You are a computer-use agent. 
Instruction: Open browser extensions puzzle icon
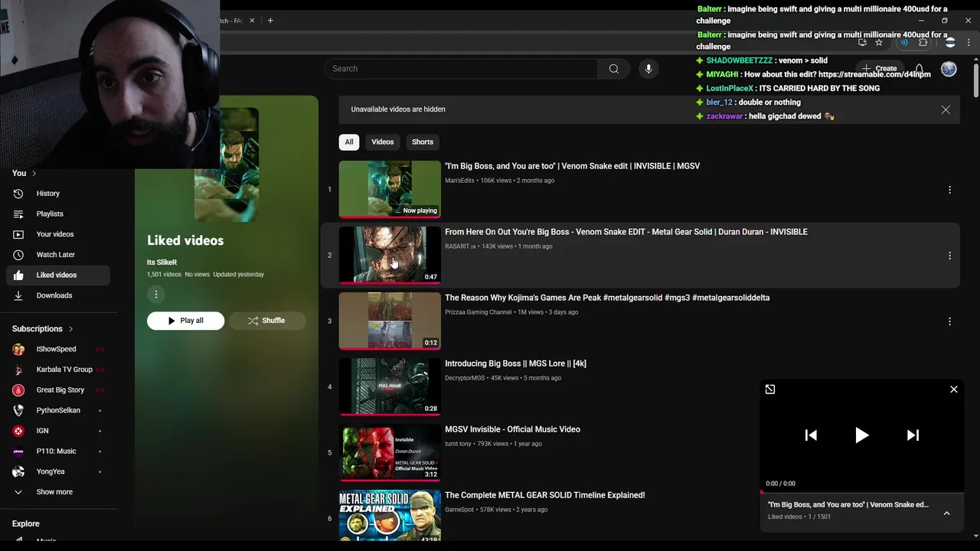click(x=923, y=43)
